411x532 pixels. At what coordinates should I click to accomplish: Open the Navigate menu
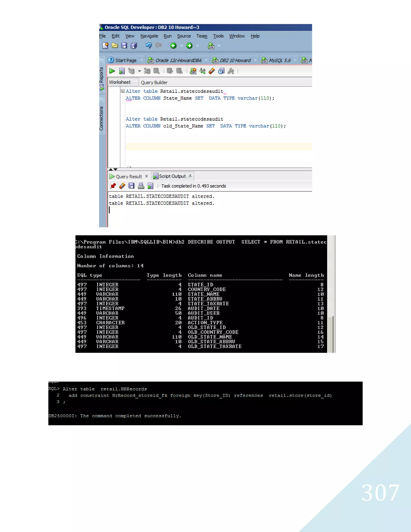[x=149, y=36]
